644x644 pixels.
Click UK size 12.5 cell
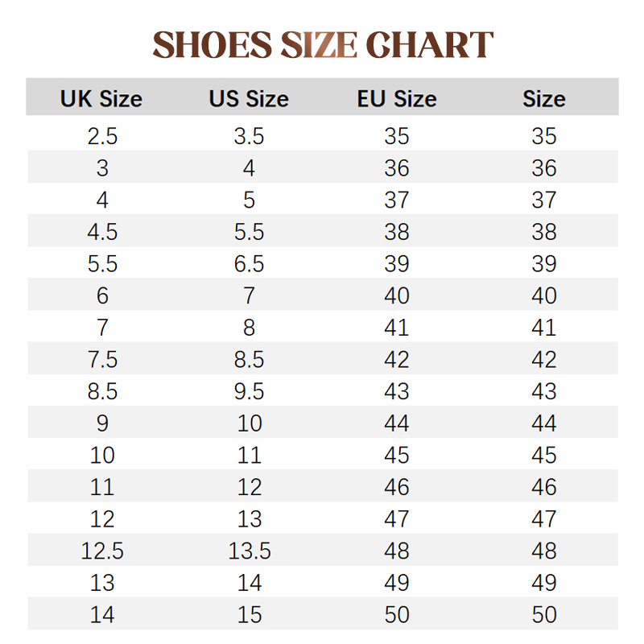pos(102,551)
